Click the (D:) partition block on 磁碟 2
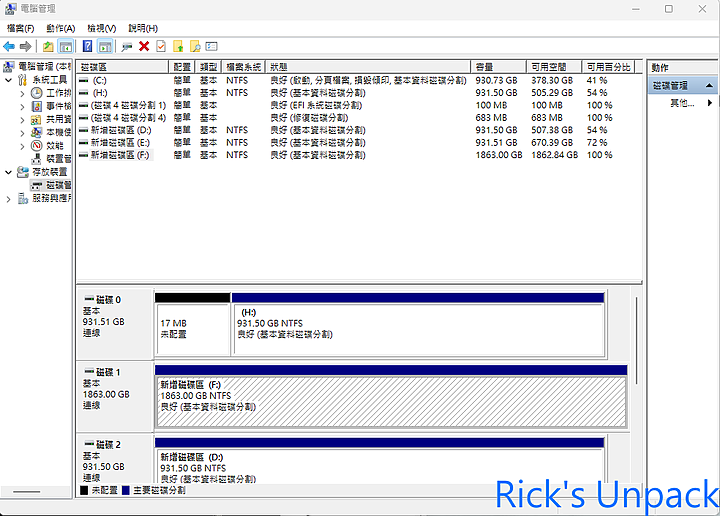 [x=380, y=460]
